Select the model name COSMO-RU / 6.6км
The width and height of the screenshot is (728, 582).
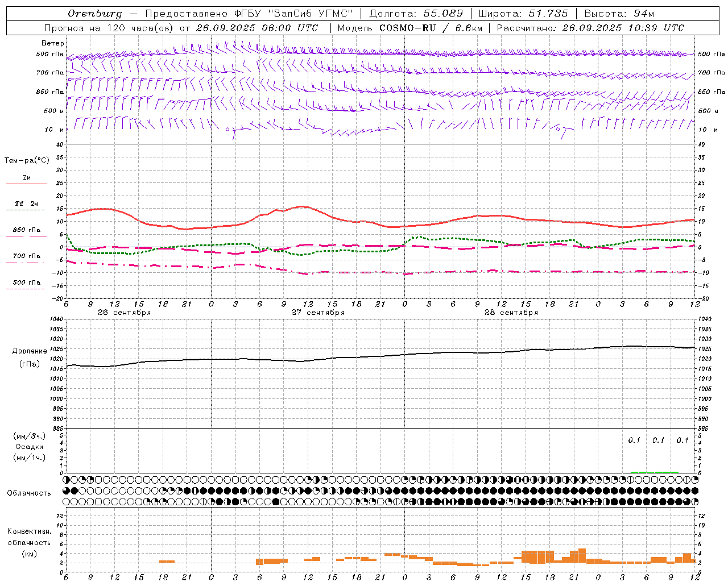[431, 28]
